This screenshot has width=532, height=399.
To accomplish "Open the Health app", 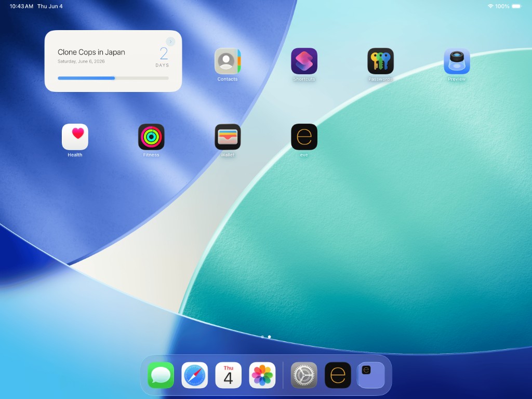I will pyautogui.click(x=75, y=137).
